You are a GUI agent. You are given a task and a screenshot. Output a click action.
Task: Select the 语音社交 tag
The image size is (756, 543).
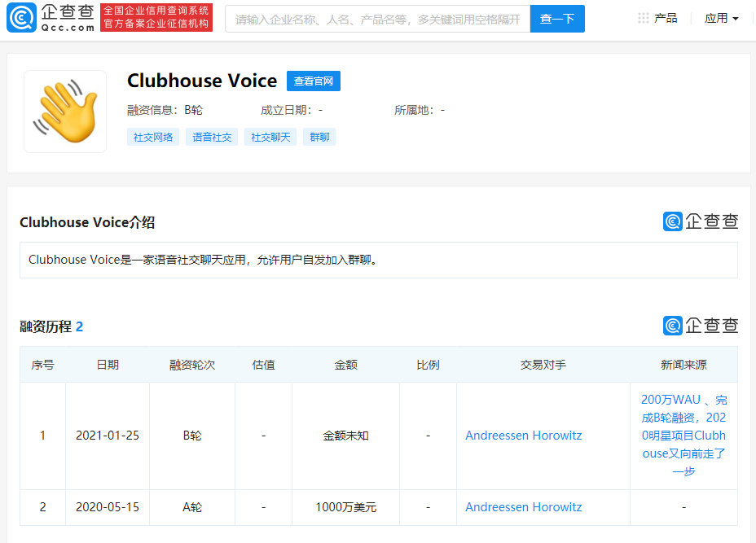pyautogui.click(x=212, y=138)
